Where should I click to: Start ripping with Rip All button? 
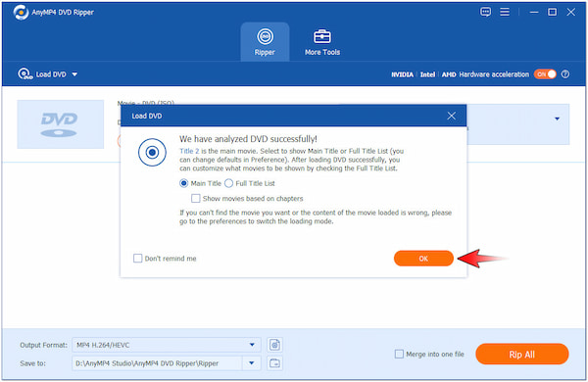tap(522, 354)
